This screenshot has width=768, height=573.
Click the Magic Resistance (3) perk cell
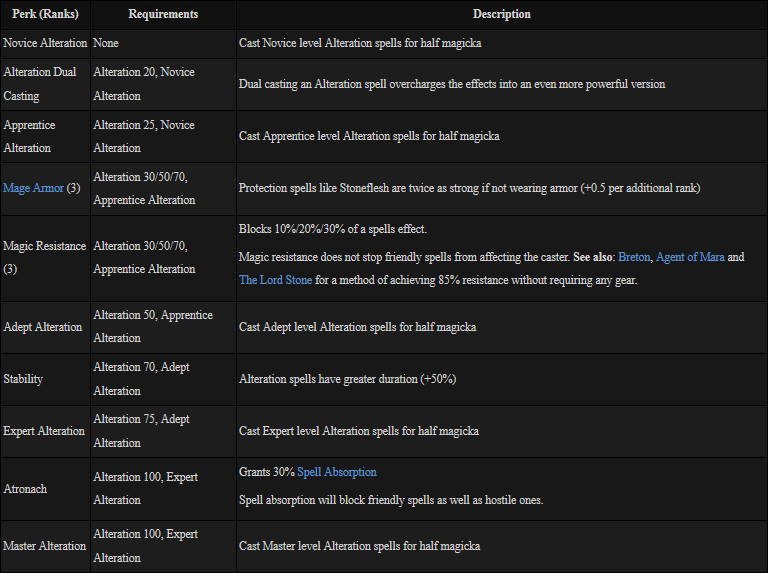click(x=44, y=257)
